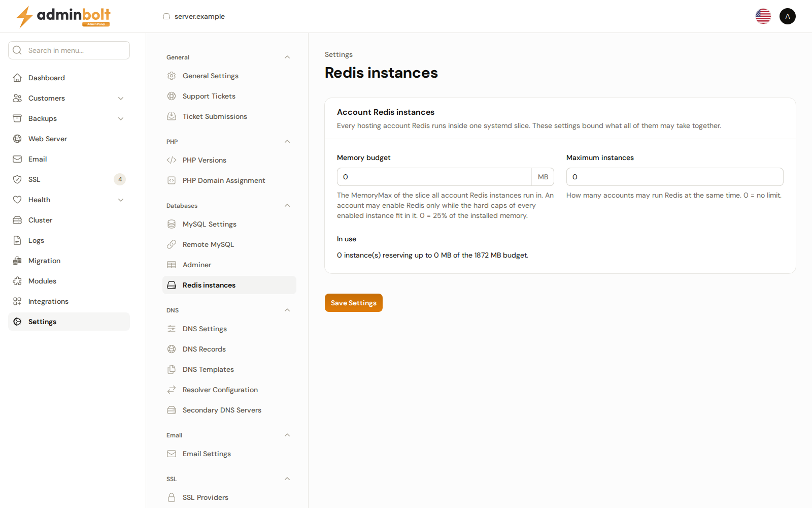Open Secondary DNS Servers page

point(229,410)
